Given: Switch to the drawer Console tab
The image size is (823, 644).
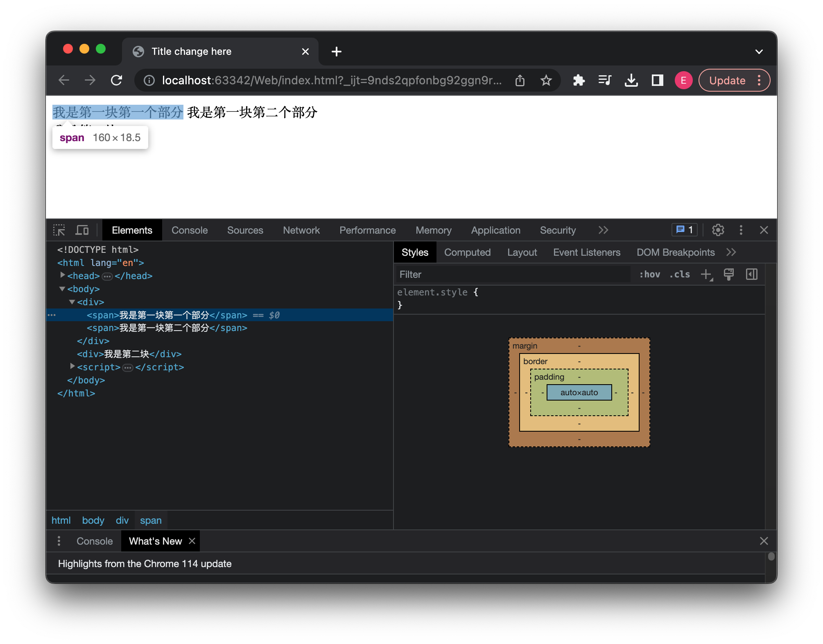Looking at the screenshot, I should click(95, 541).
